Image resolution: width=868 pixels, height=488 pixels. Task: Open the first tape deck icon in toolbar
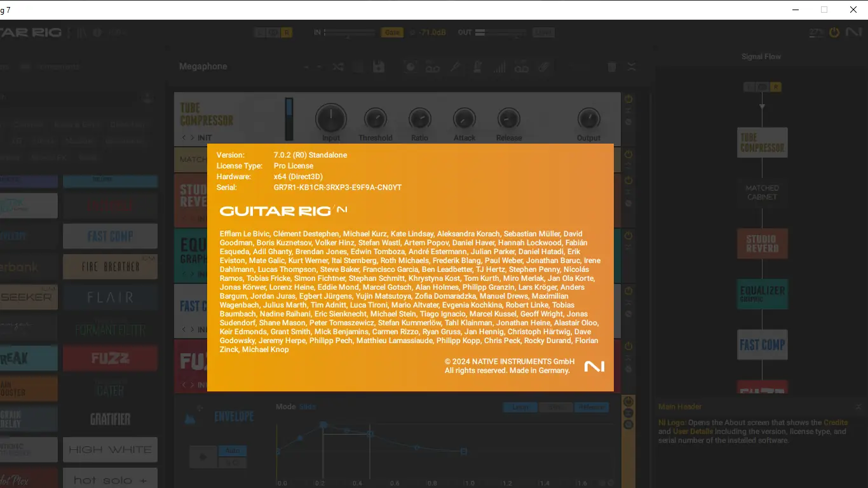[x=433, y=67]
